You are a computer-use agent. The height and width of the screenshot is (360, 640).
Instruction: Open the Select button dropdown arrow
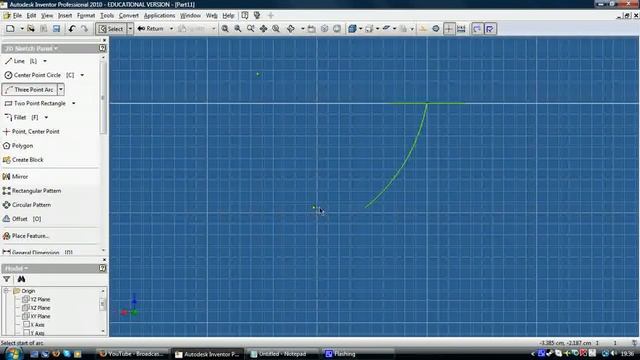tap(130, 29)
